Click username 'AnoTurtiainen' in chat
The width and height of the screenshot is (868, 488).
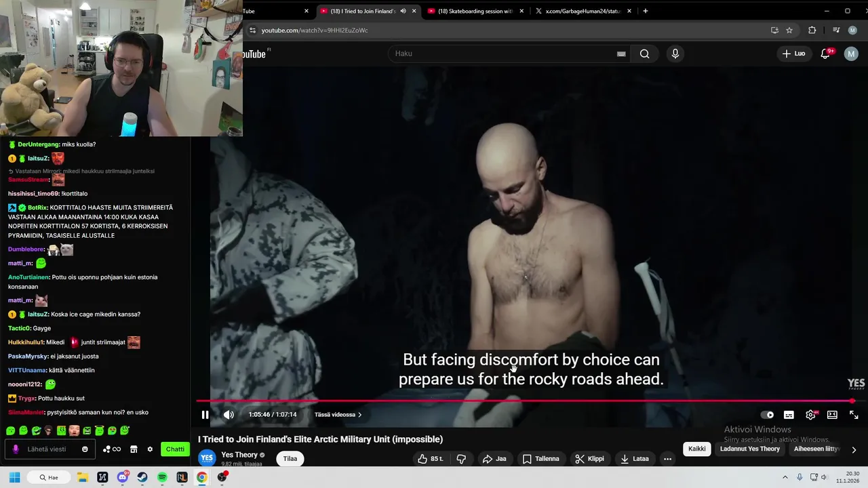click(x=28, y=277)
